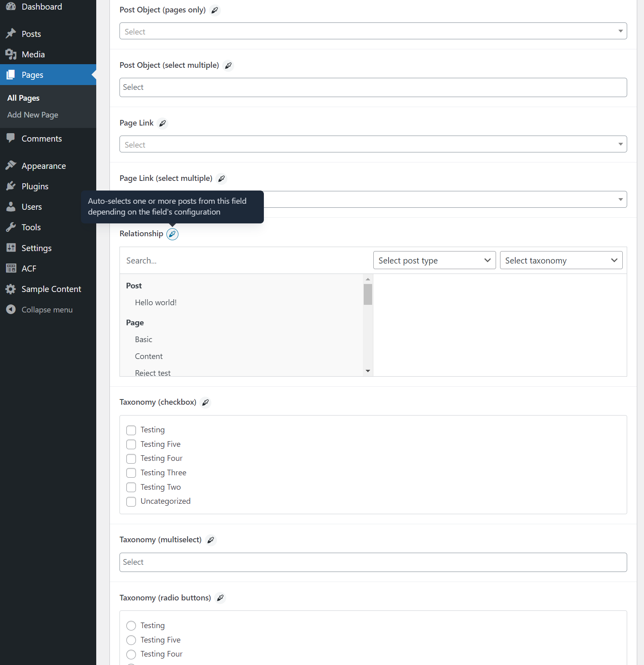Click the Comments bubble icon

11,138
